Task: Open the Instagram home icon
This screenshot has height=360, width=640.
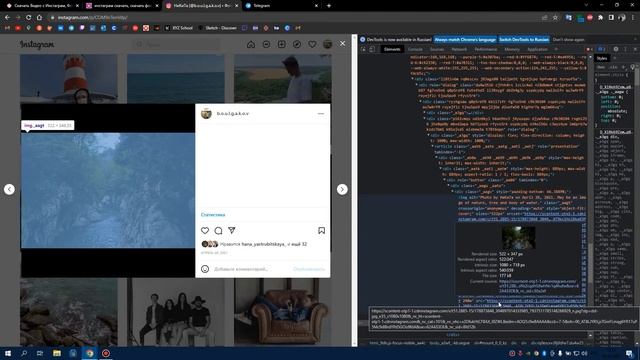Action: click(x=251, y=44)
